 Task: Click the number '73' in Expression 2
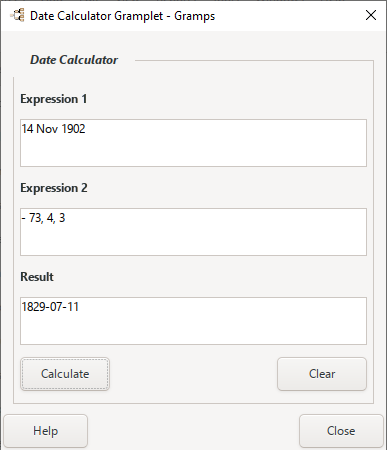coord(35,218)
